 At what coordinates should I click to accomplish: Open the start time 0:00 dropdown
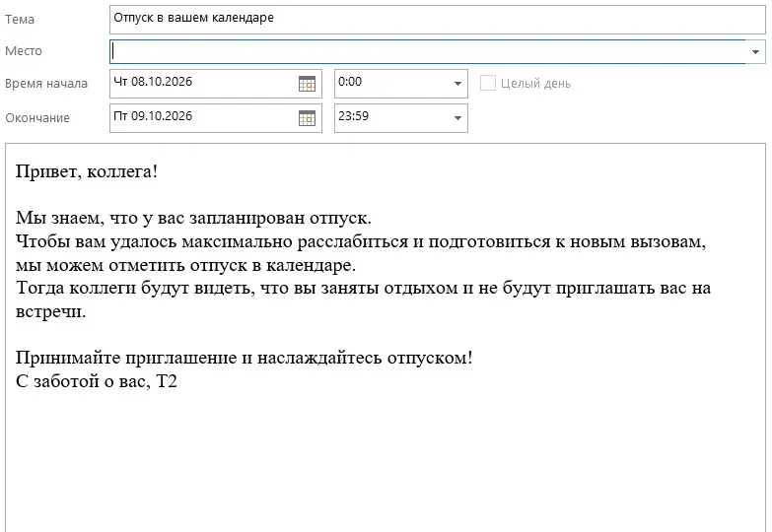457,84
